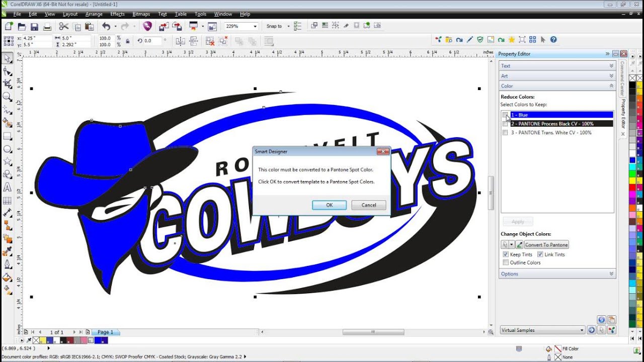Click the Export icon in the toolbar
Screen dimensions: 644x362
tap(177, 27)
